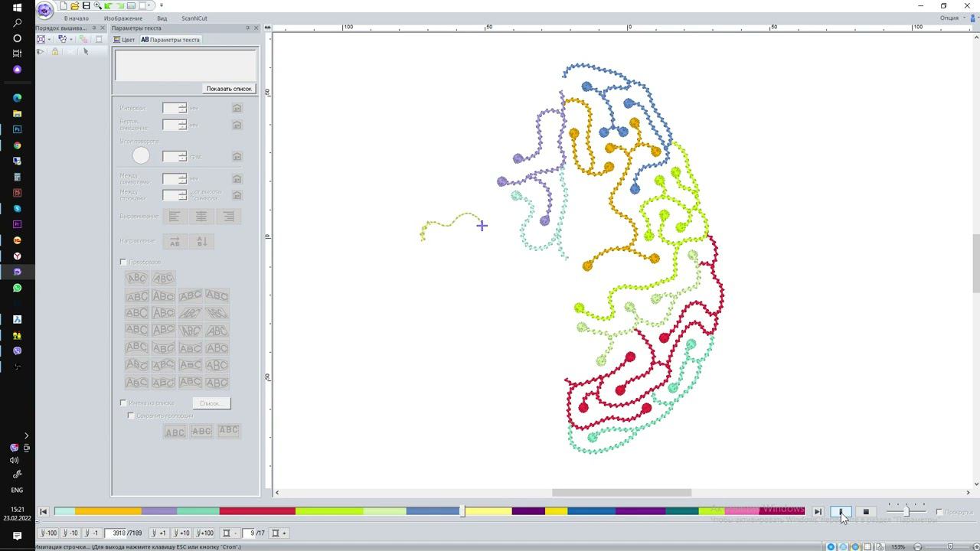
Task: Toggle the 'Сохранить пропорции' checkbox
Action: [x=131, y=416]
